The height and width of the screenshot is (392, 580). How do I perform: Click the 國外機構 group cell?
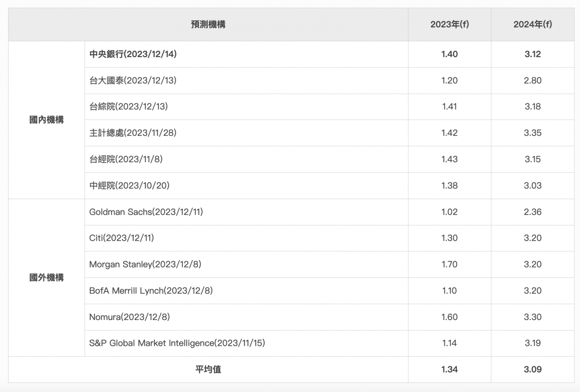click(x=46, y=277)
